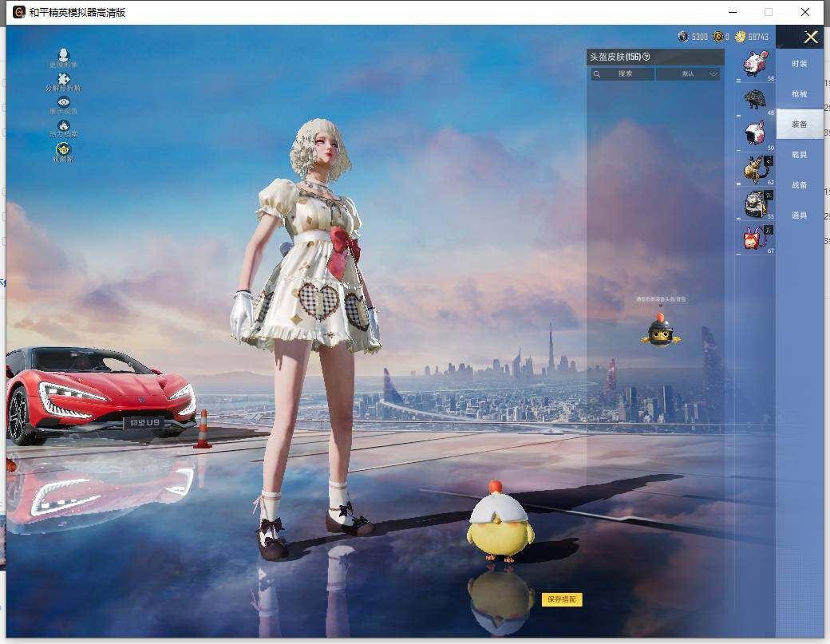This screenshot has width=830, height=644.
Task: Switch to the 枪械 category tab
Action: pyautogui.click(x=800, y=93)
